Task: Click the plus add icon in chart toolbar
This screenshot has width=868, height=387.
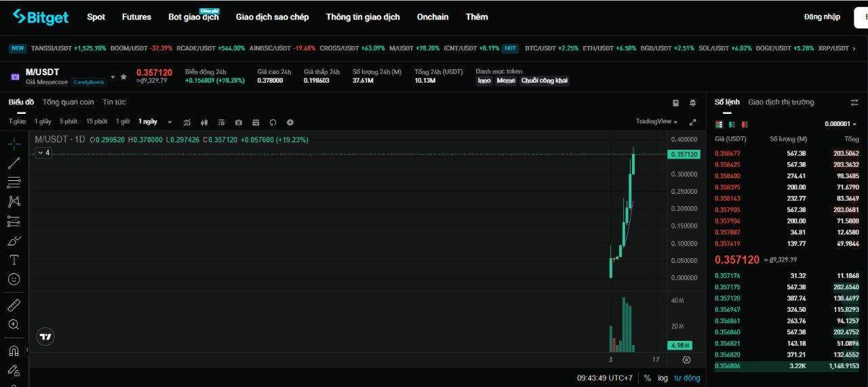Action: click(290, 122)
